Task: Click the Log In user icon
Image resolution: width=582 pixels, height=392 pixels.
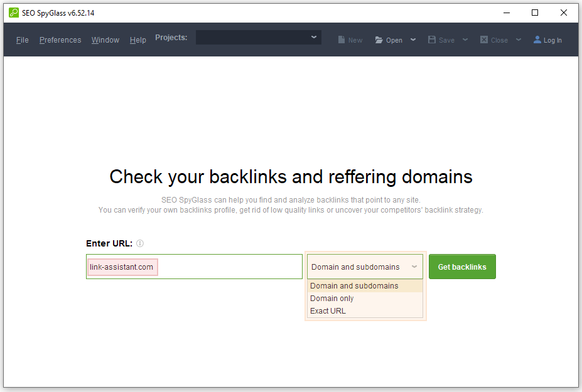Action: (537, 40)
